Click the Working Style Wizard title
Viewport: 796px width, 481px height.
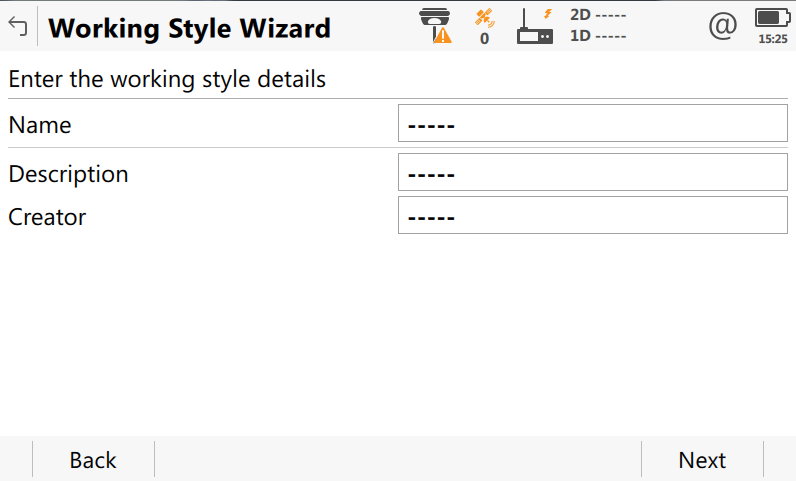click(x=189, y=28)
